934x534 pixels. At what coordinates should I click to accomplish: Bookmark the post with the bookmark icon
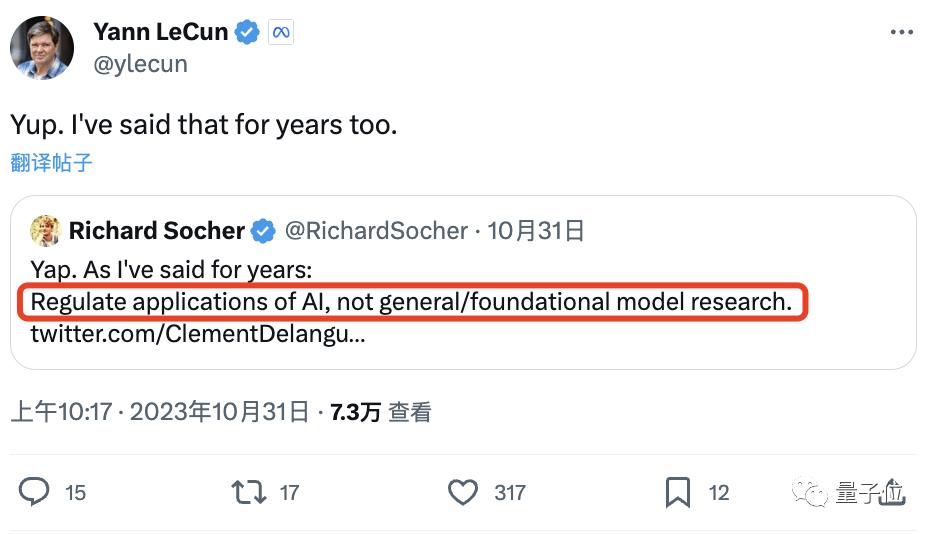click(x=677, y=491)
